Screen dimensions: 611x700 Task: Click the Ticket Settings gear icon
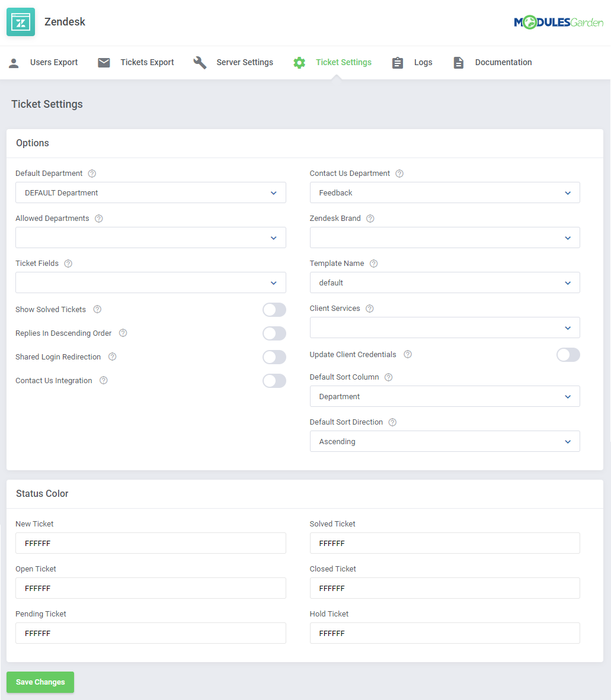[x=299, y=63]
